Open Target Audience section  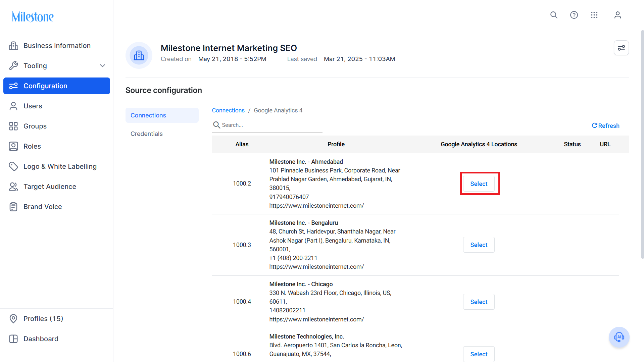coord(56,187)
